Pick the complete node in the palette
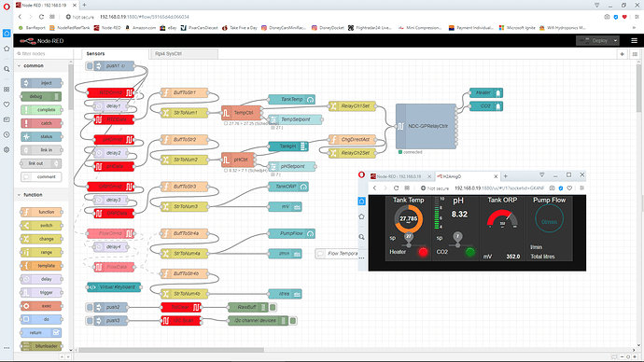 click(41, 110)
